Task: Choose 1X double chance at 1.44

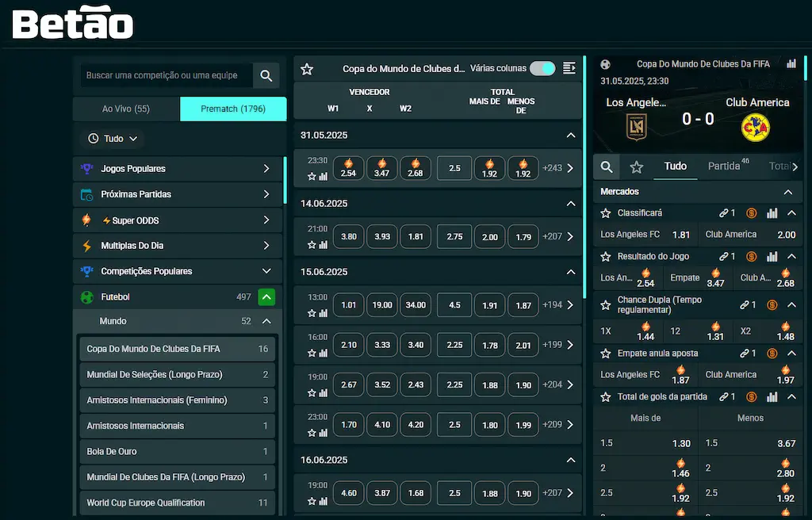Action: click(x=628, y=331)
